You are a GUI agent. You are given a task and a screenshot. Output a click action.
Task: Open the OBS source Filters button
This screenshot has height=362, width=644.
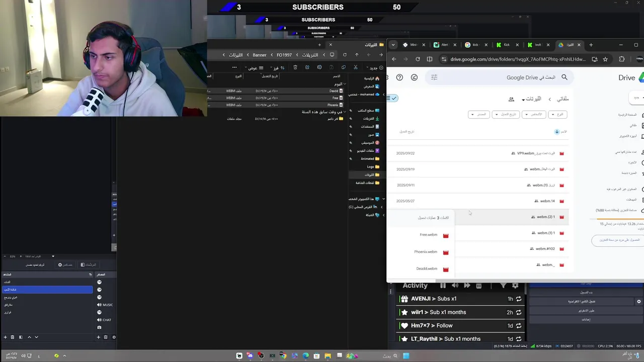89,264
